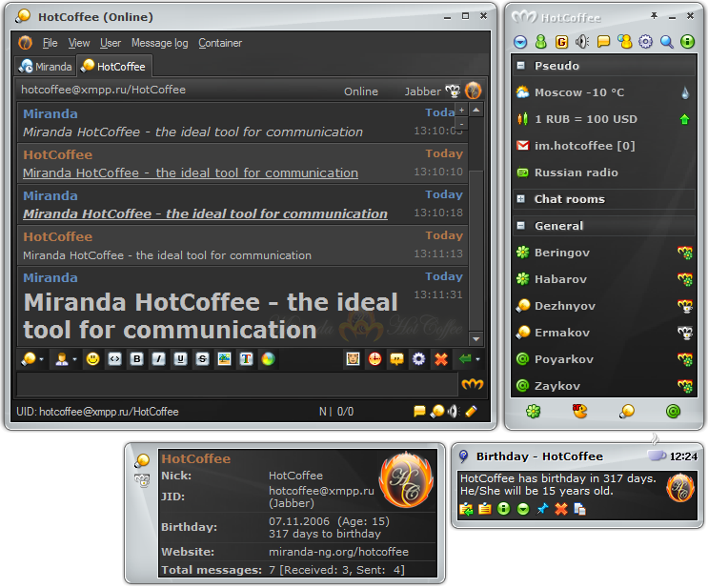Open message history clock icon
This screenshot has height=588, width=708.
coord(374,359)
